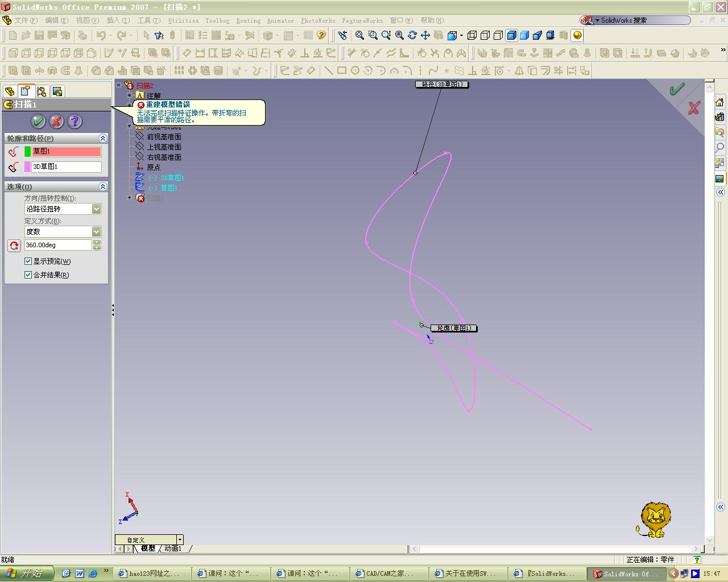
Task: Toggle the 合并结果(R) checkbox
Action: point(28,275)
